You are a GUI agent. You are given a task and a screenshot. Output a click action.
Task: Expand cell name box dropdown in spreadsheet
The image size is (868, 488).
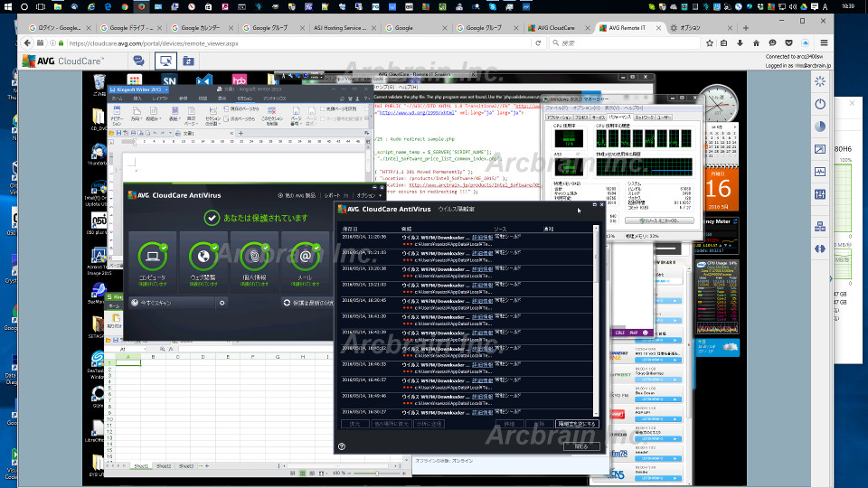coord(146,349)
